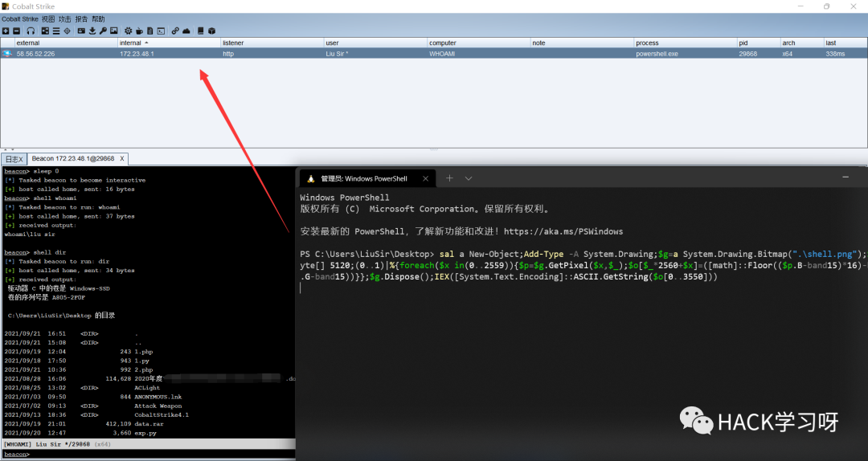Click the data.rar entry in beacon output
868x461 pixels.
pos(149,424)
